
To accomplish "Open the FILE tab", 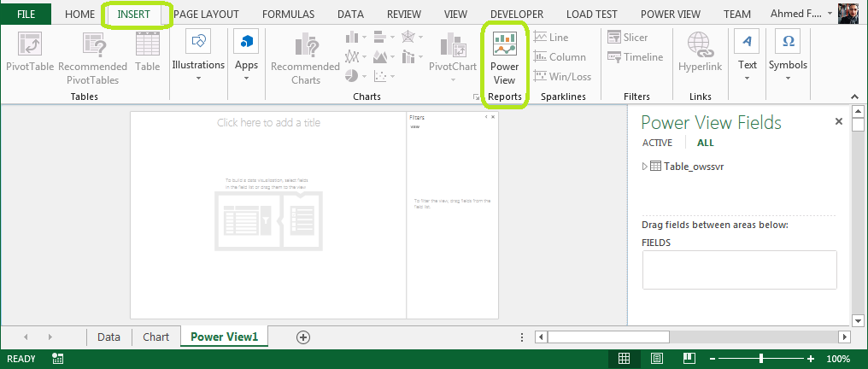I will coord(26,15).
